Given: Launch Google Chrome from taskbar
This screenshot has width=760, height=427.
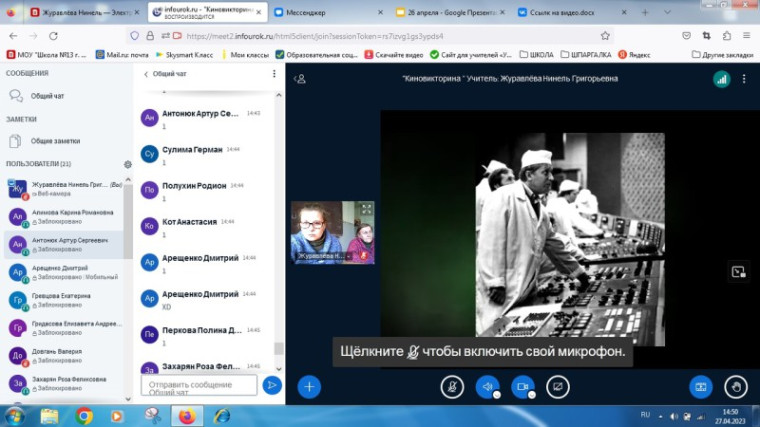Looking at the screenshot, I should [x=84, y=416].
